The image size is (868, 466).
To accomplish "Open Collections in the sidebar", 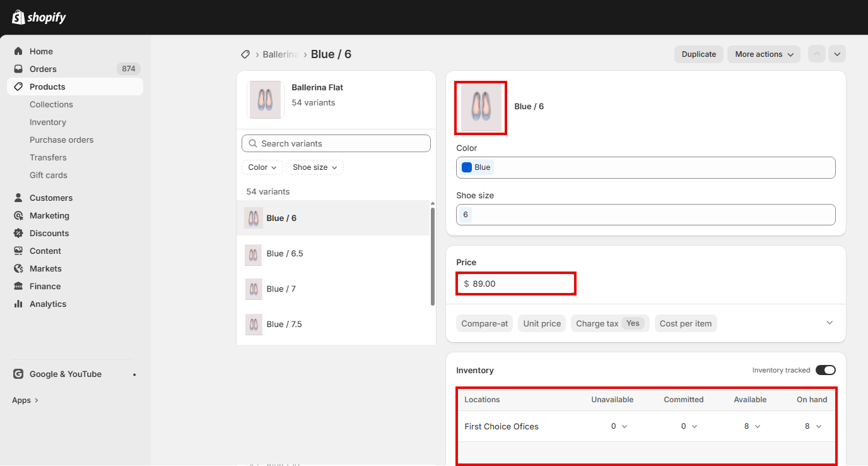I will pyautogui.click(x=51, y=104).
